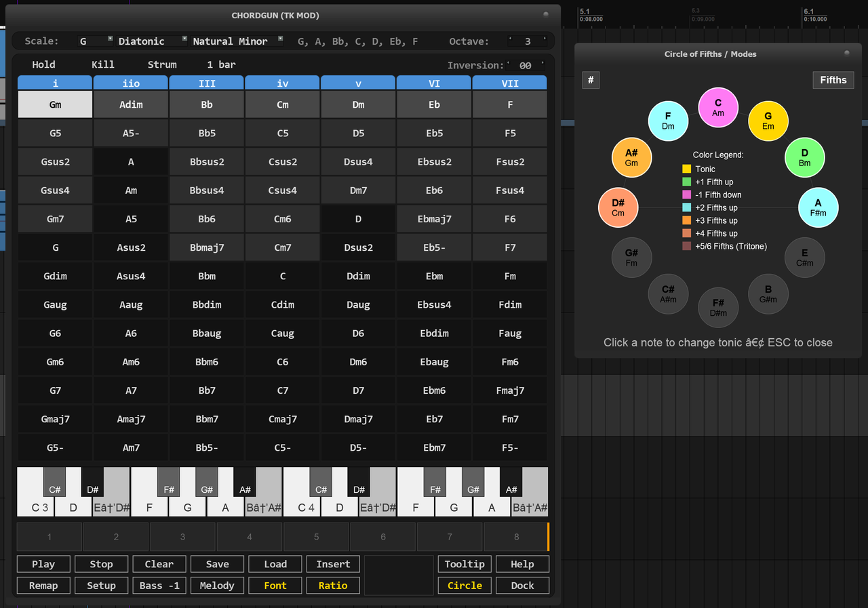This screenshot has height=608, width=868.
Task: Click the F#/D#m circle node
Action: (x=718, y=307)
